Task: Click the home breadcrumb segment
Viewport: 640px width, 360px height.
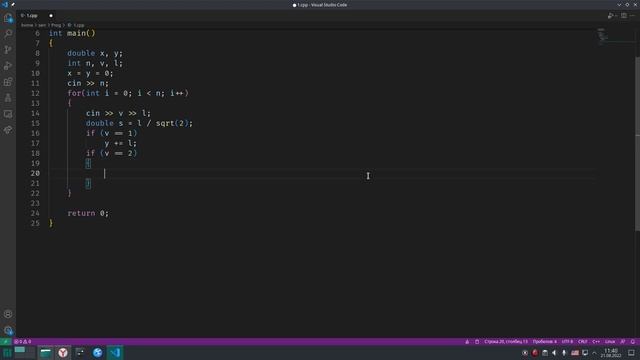Action: [x=27, y=25]
